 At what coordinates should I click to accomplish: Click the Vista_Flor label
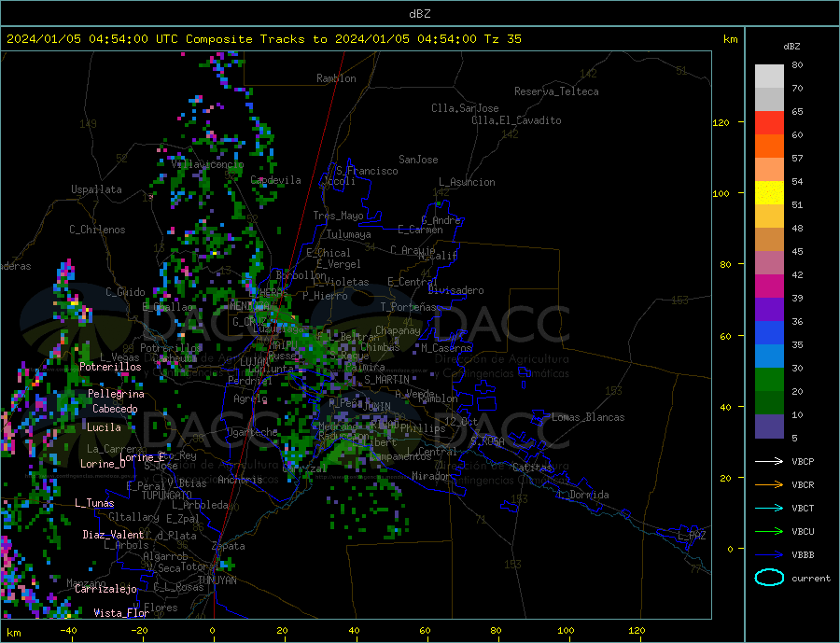point(121,613)
